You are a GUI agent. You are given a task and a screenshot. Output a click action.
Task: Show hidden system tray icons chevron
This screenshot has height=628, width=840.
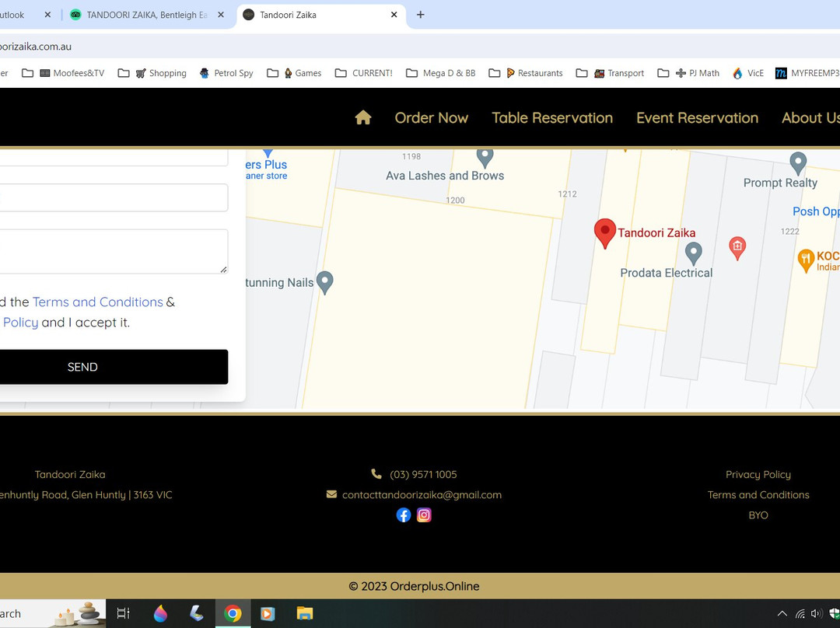pos(782,614)
